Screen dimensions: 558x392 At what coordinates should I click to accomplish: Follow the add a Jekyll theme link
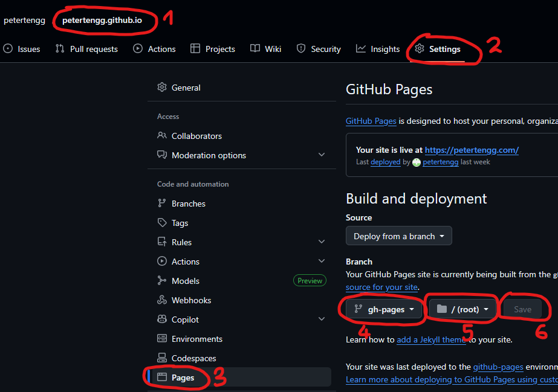pyautogui.click(x=432, y=340)
